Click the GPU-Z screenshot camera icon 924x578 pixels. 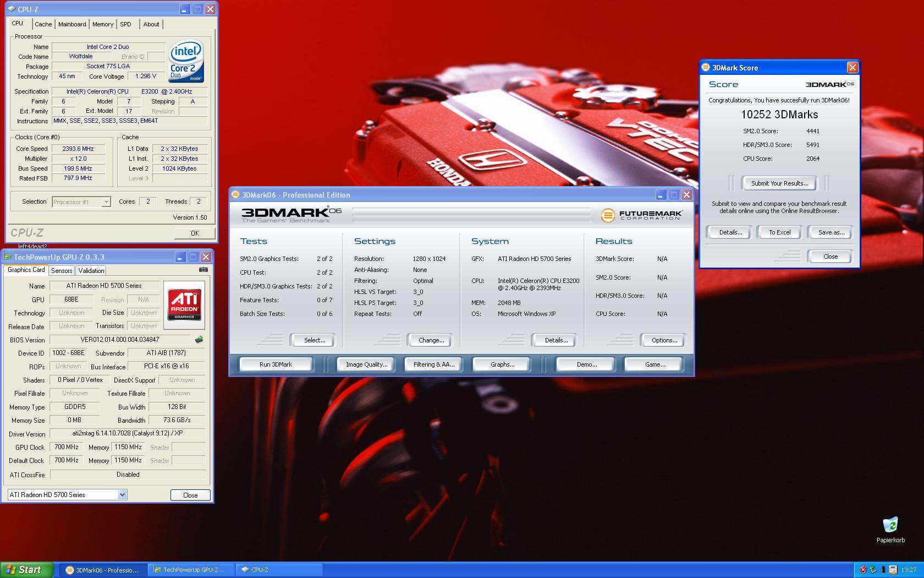coord(203,270)
